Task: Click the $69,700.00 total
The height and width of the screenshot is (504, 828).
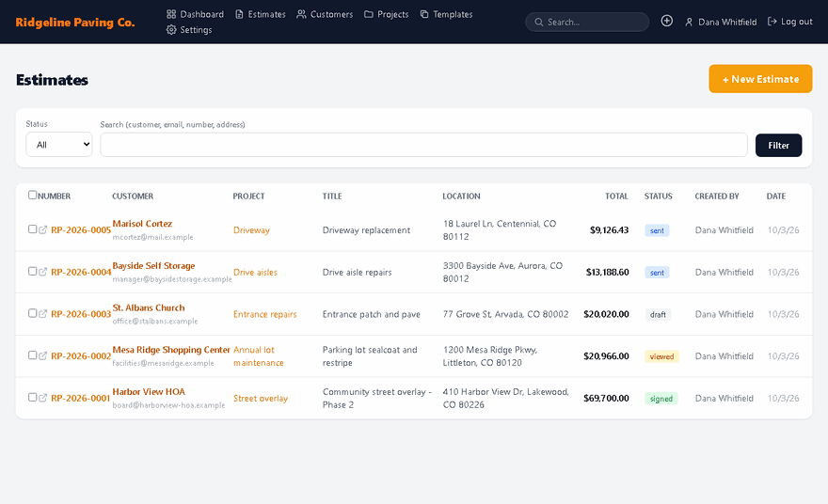Action: [606, 399]
